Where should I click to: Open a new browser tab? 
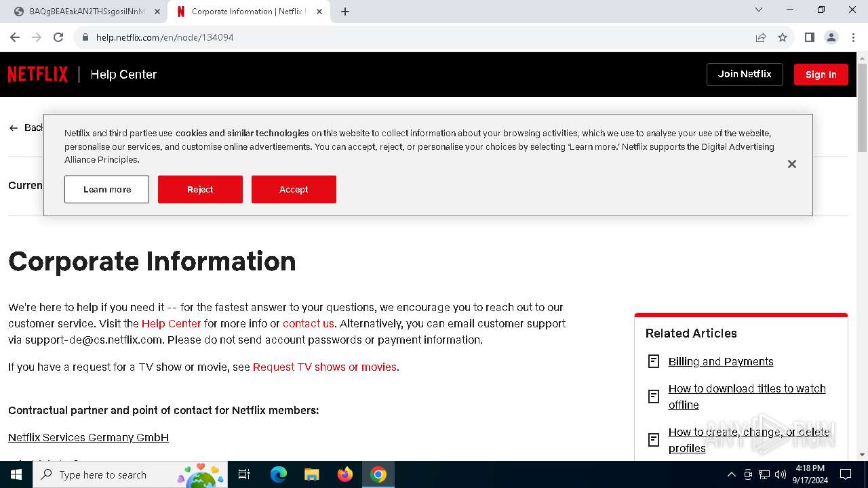pyautogui.click(x=345, y=12)
